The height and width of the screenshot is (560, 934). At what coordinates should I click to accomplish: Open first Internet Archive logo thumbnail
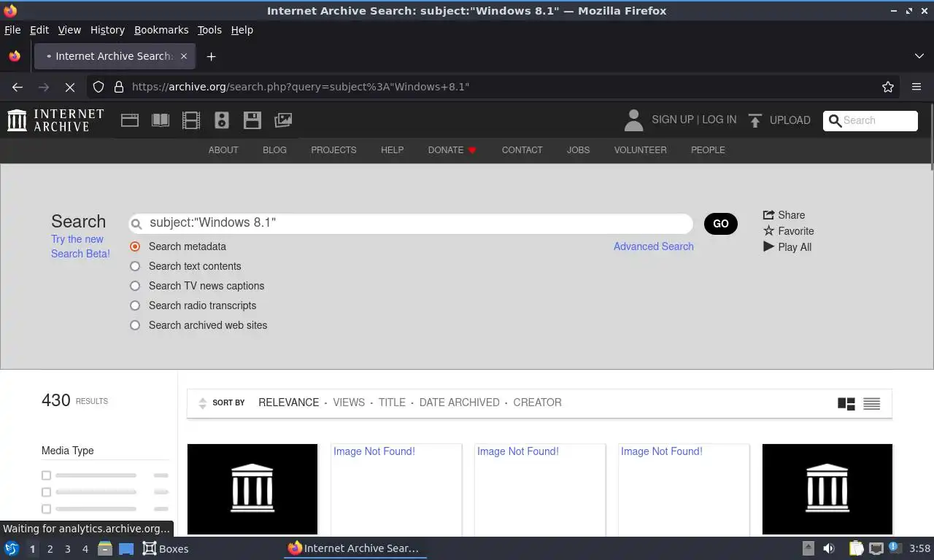(252, 489)
